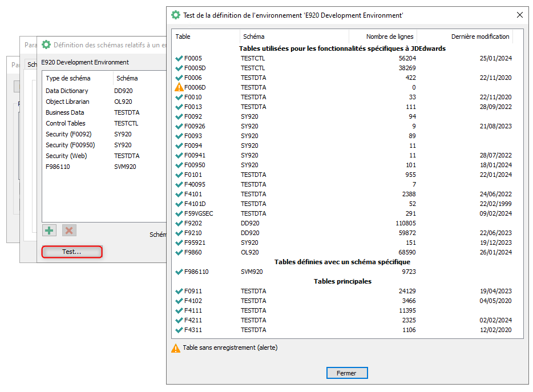Click the Test... button

72,252
